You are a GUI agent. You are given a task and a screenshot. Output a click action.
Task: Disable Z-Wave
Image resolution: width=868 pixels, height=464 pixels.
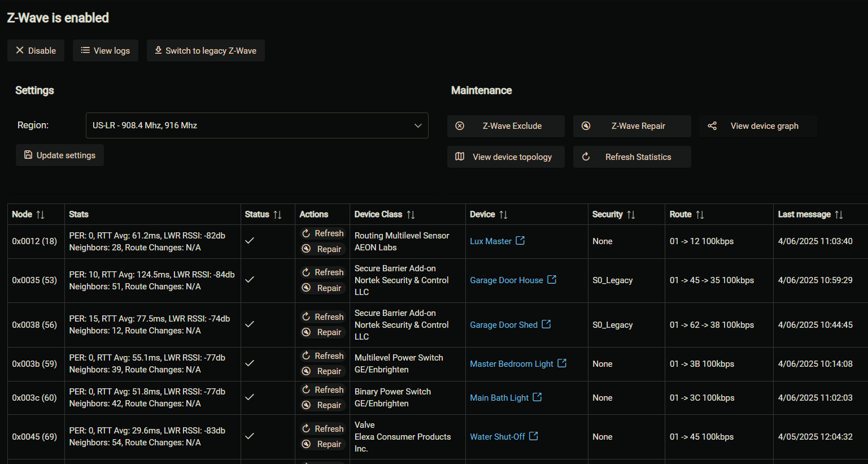[36, 51]
